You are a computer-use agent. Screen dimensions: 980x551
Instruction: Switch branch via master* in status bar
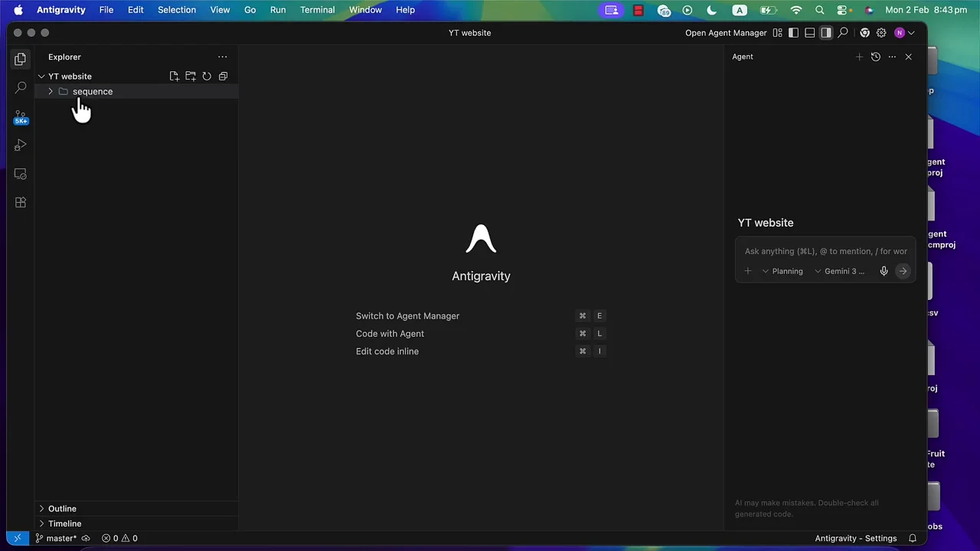(x=56, y=538)
